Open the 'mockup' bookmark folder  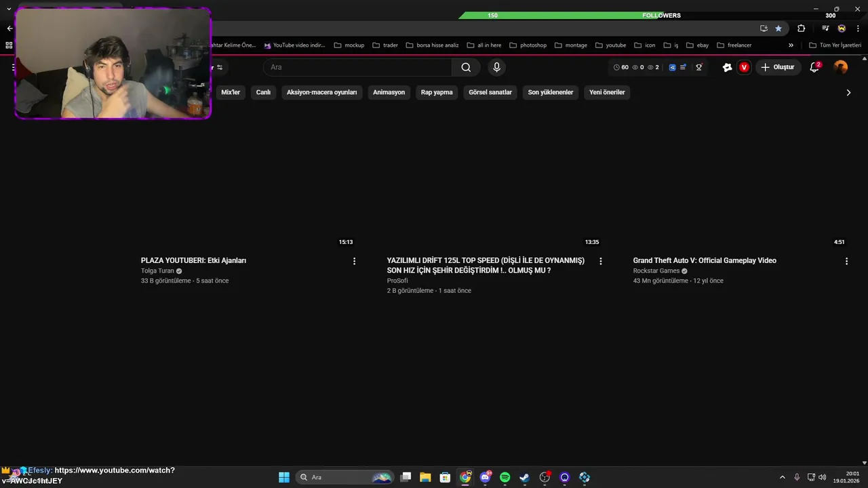pyautogui.click(x=349, y=45)
